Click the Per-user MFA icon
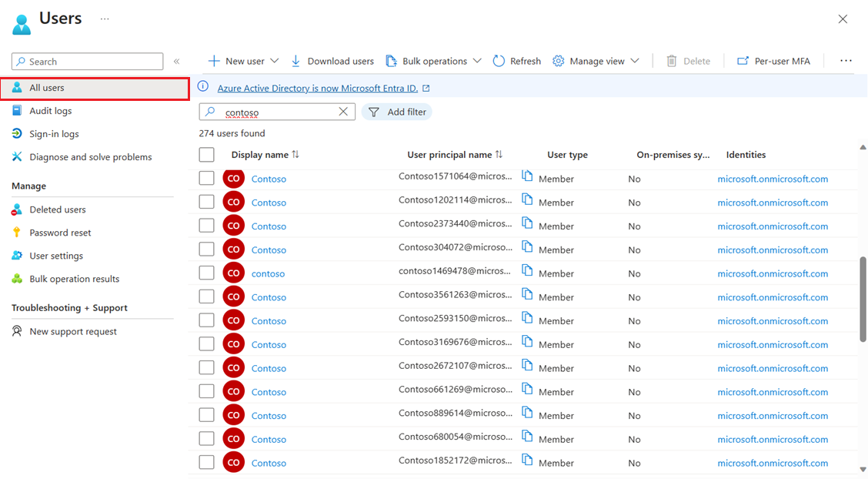Viewport: 868px width, 479px height. tap(742, 60)
